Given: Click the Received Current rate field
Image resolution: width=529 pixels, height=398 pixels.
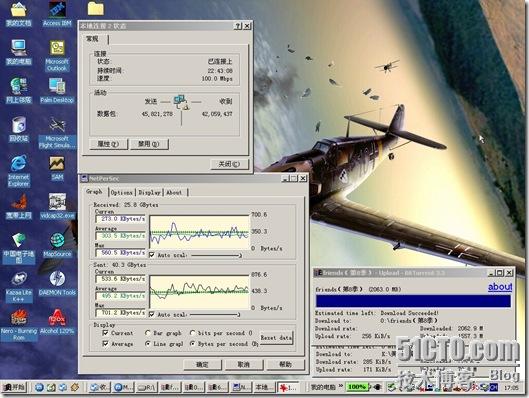Looking at the screenshot, I should point(120,219).
